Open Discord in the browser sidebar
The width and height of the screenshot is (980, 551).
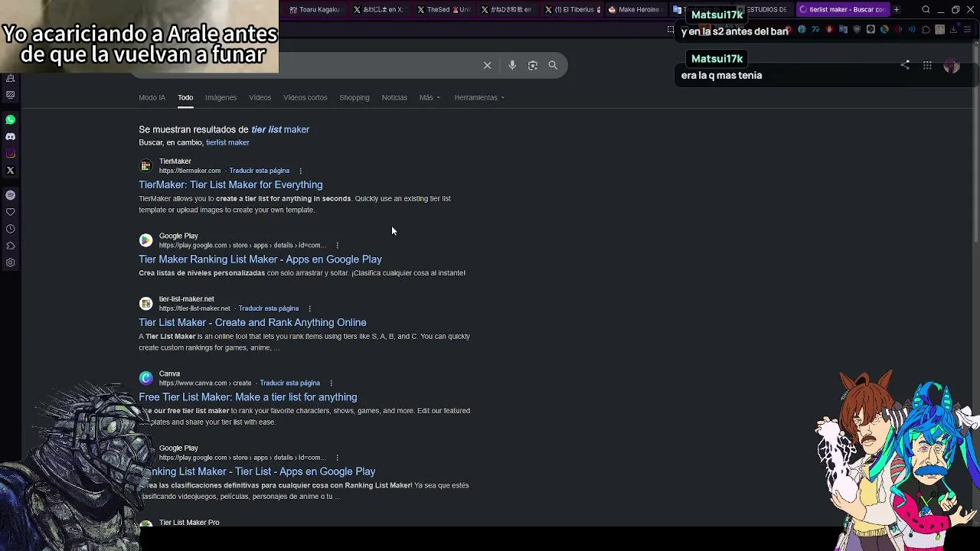11,136
